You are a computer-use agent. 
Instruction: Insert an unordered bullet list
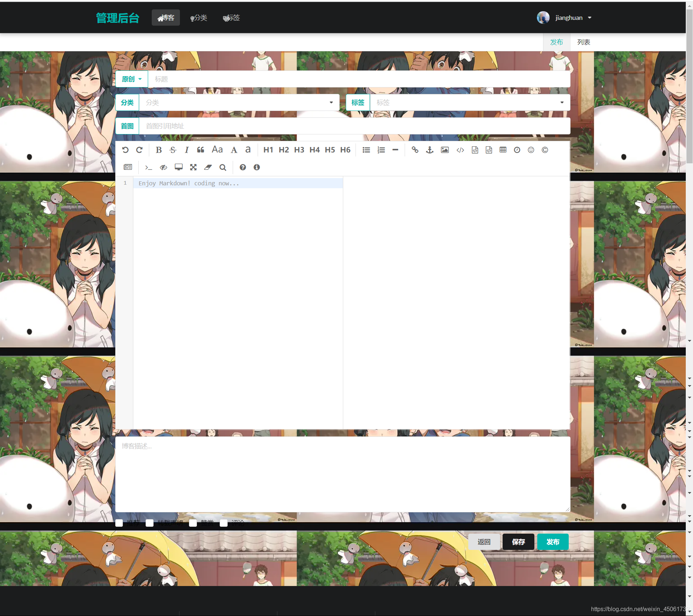366,150
